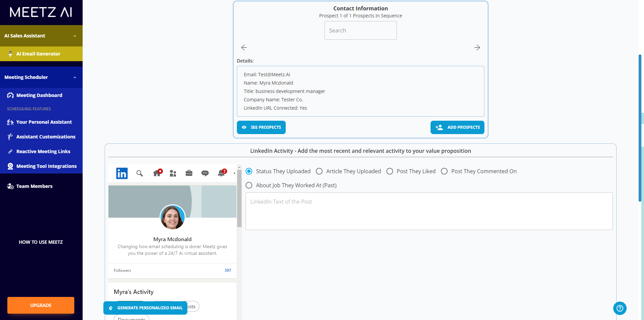
Task: Click the LinkedIn home icon
Action: [157, 173]
